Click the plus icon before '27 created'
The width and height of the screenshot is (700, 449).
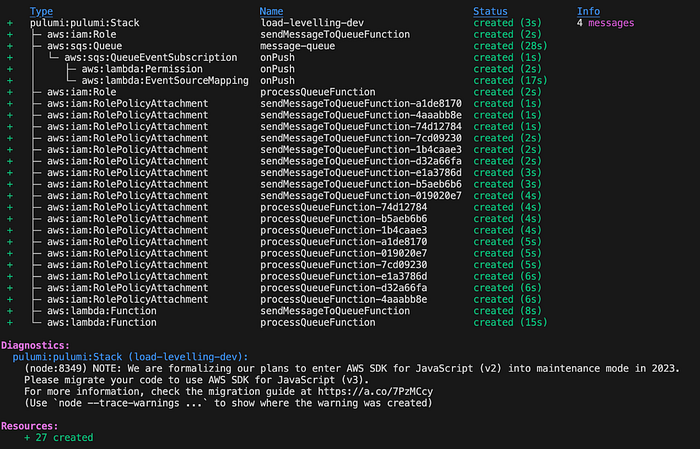coord(27,438)
